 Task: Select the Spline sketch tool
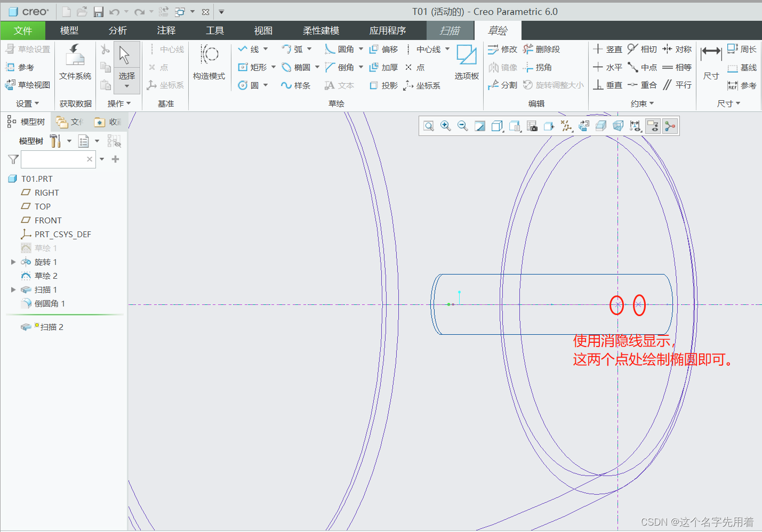[296, 85]
